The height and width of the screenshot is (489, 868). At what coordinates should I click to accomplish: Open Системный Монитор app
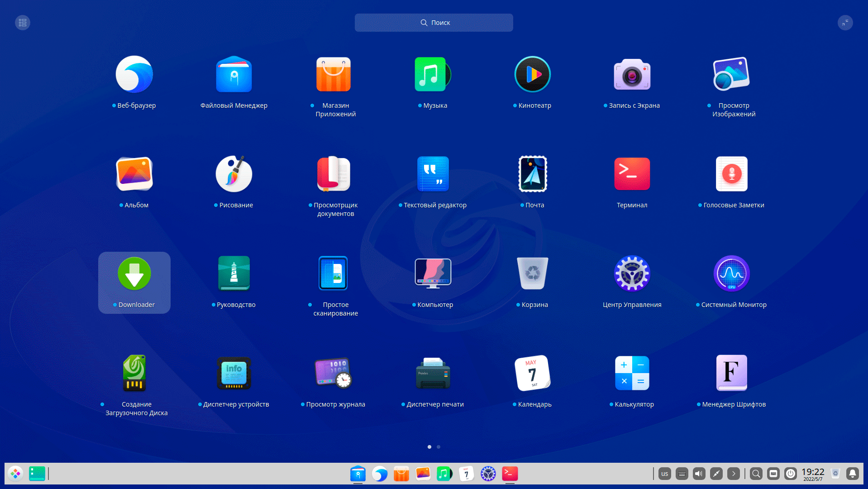(732, 274)
